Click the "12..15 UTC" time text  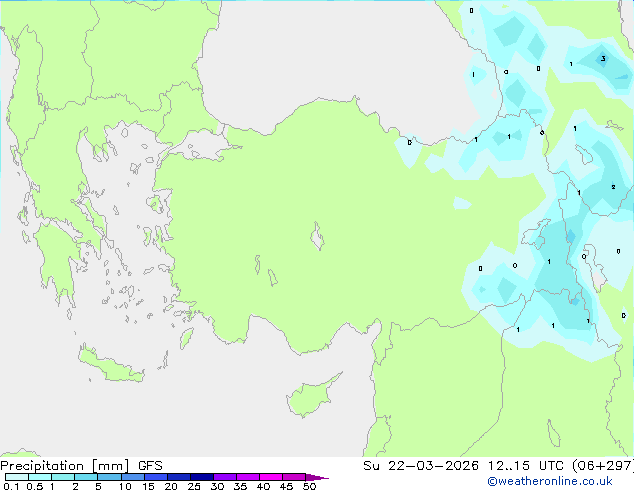pyautogui.click(x=525, y=466)
